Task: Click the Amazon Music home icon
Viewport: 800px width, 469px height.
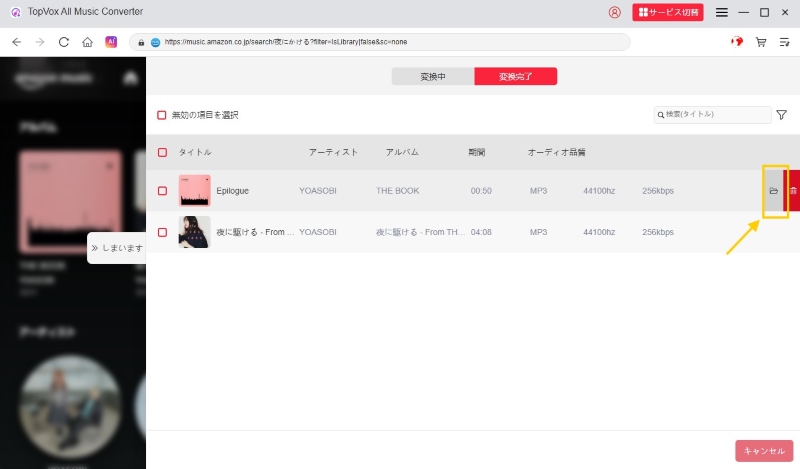Action: (131, 78)
